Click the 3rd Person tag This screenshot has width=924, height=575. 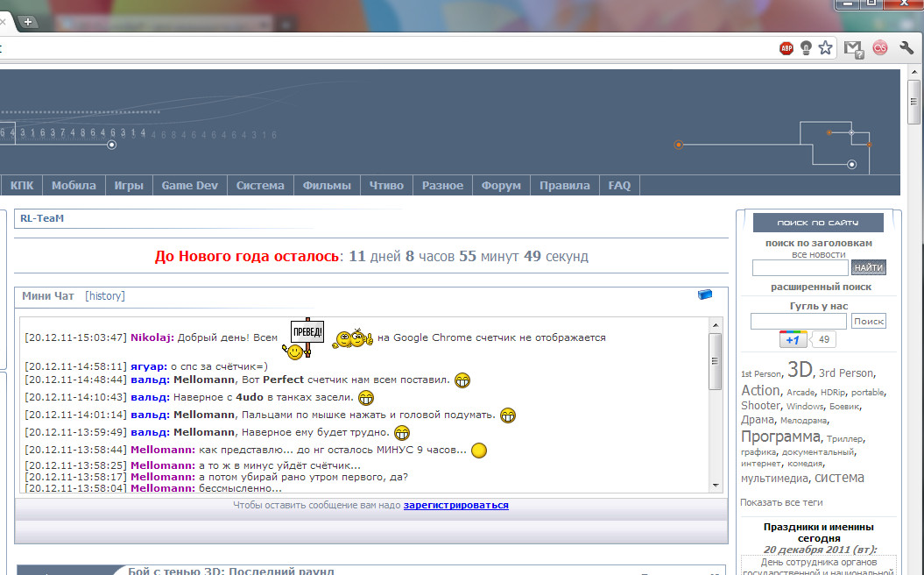846,373
